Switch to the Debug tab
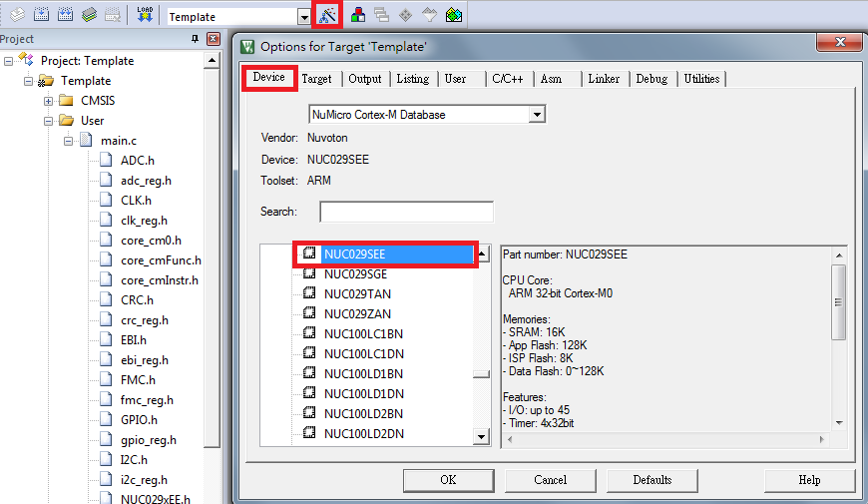The image size is (868, 504). click(x=651, y=79)
